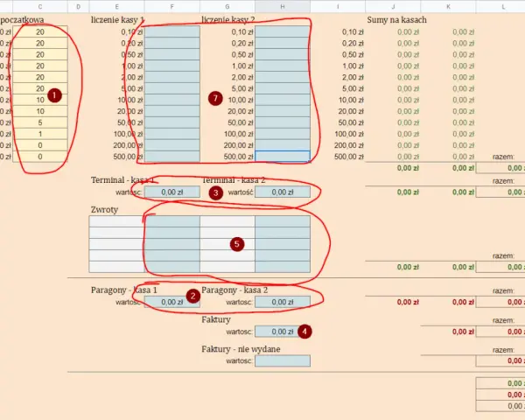Click the 'Sumy na kasach' heading
Screen dimensions: 525x420
[396, 20]
